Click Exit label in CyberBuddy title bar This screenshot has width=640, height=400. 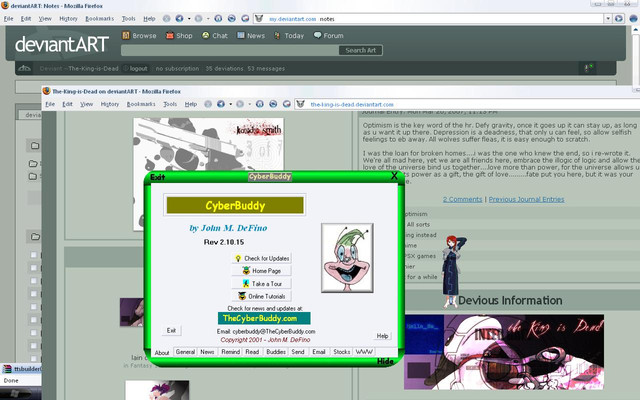click(158, 177)
